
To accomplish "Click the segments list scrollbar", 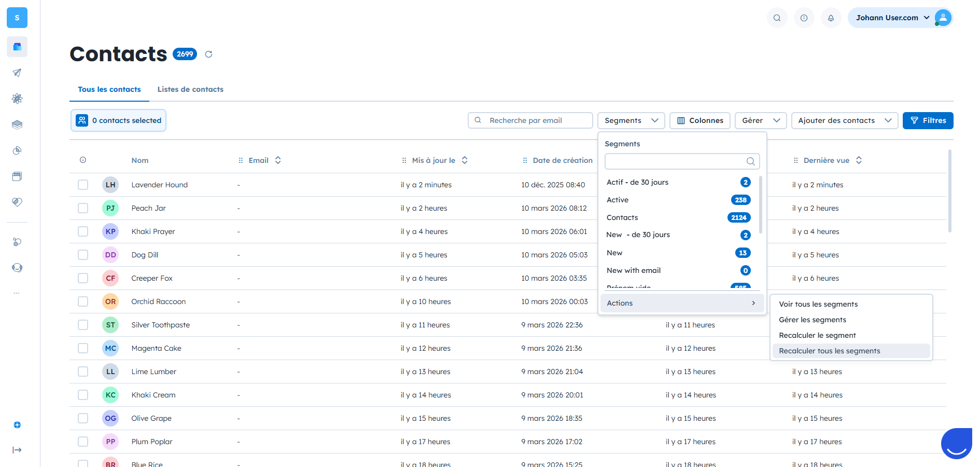I will (761, 205).
